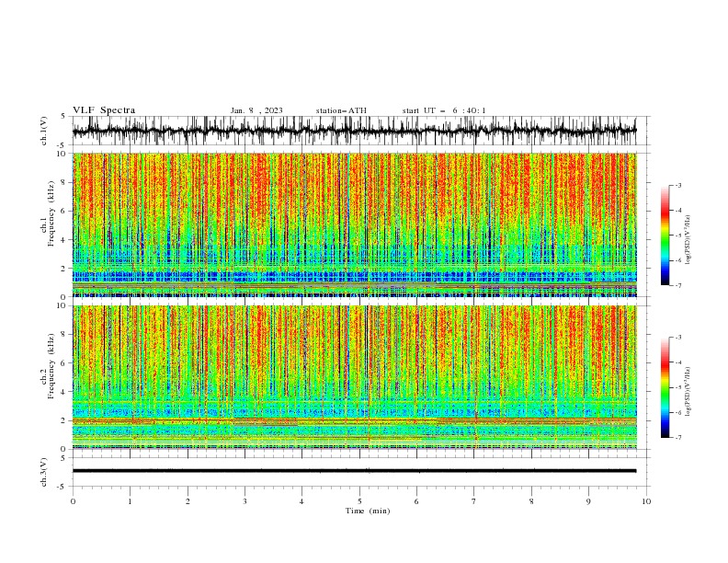Screen dimensions: 728x563
Task: Click time axis tick label '0'
Action: tap(73, 501)
